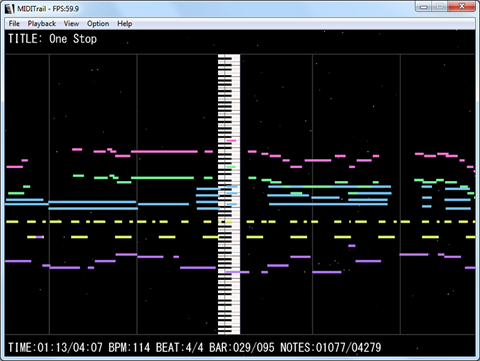Maximize the MIDITrail window
480x361 pixels.
tap(440, 6)
